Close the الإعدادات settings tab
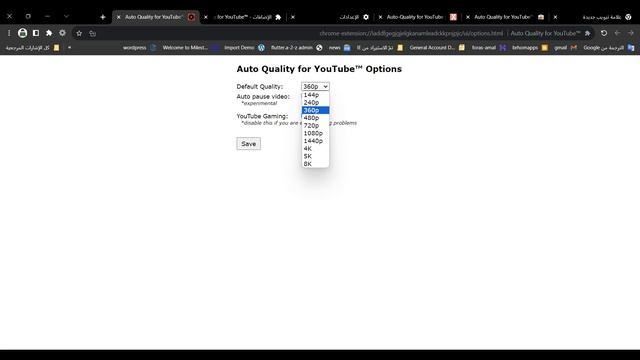The image size is (640, 360). coord(293,17)
